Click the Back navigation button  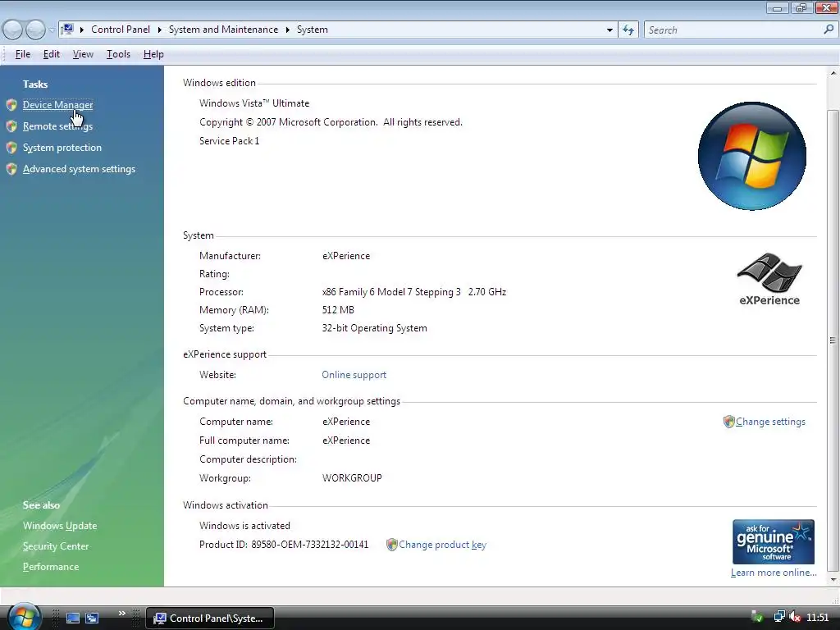click(x=13, y=30)
